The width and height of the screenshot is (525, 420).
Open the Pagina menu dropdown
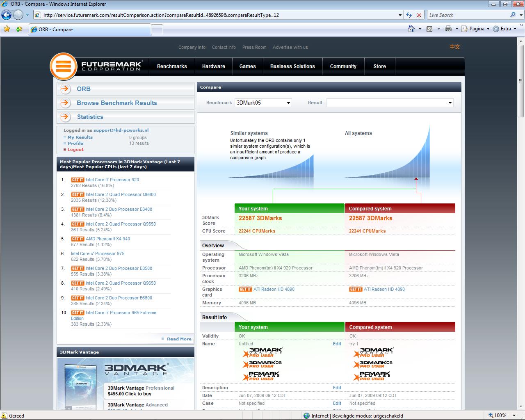[476, 29]
